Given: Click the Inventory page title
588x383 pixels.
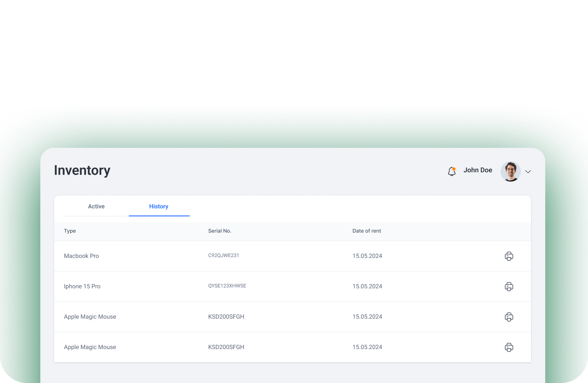Looking at the screenshot, I should (x=82, y=171).
